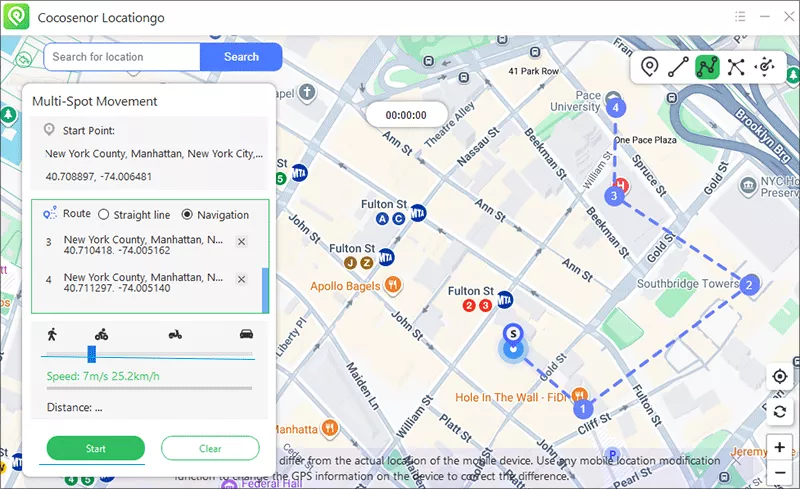This screenshot has width=800, height=489.
Task: Click route waypoint marker 1
Action: [x=583, y=408]
